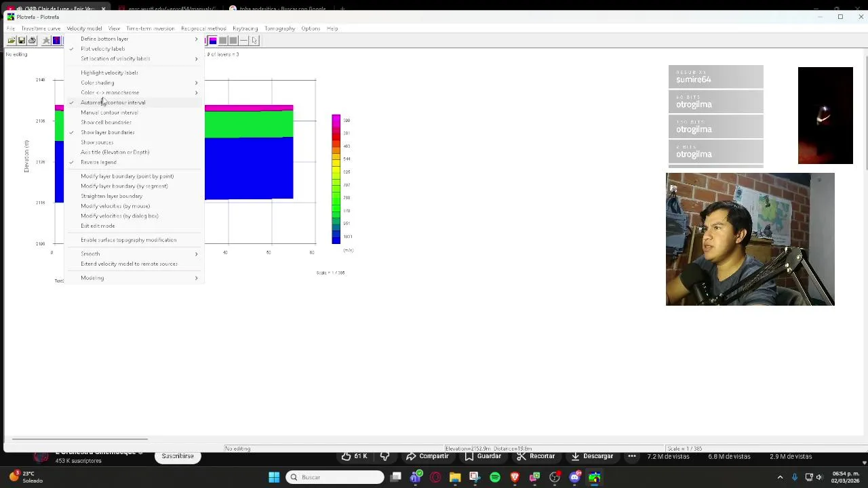This screenshot has width=868, height=488.
Task: Open the Reciprocal method menu
Action: (x=203, y=28)
